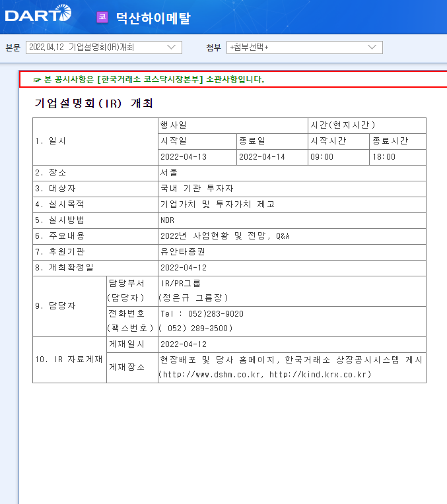The height and width of the screenshot is (504, 447).
Task: Click the purple 코 KOSDAQ market badge
Action: pos(102,17)
